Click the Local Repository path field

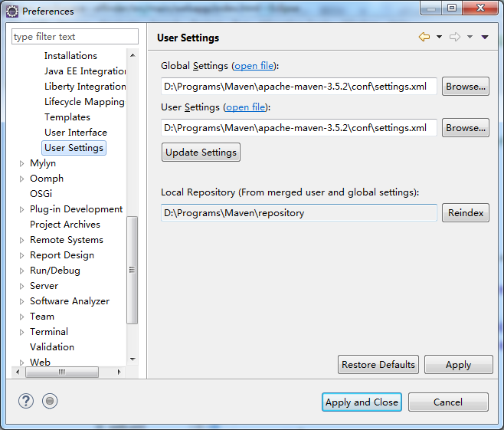click(299, 212)
